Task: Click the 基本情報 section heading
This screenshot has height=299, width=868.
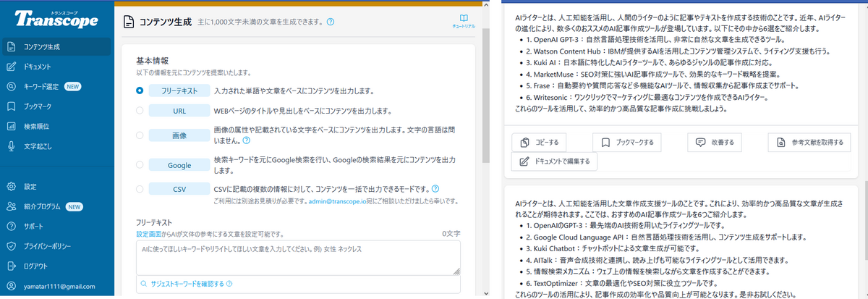Action: (153, 61)
